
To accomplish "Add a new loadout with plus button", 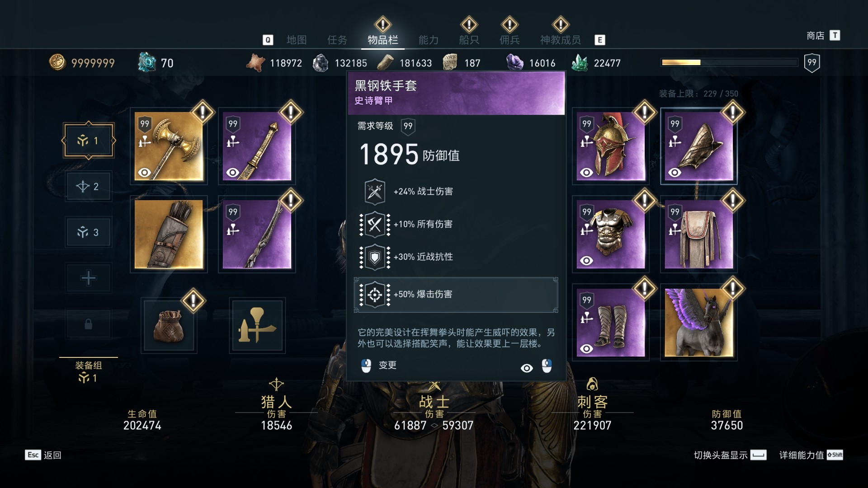I will (88, 278).
